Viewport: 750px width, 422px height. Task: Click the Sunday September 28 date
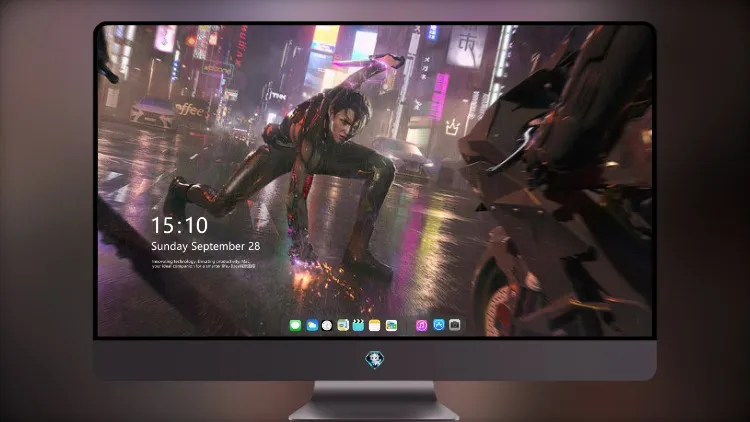coord(206,246)
